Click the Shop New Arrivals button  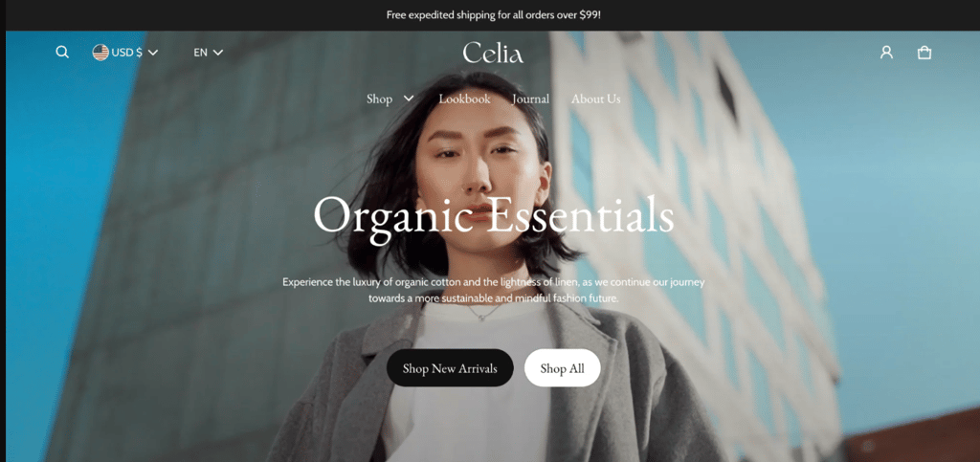click(x=450, y=367)
